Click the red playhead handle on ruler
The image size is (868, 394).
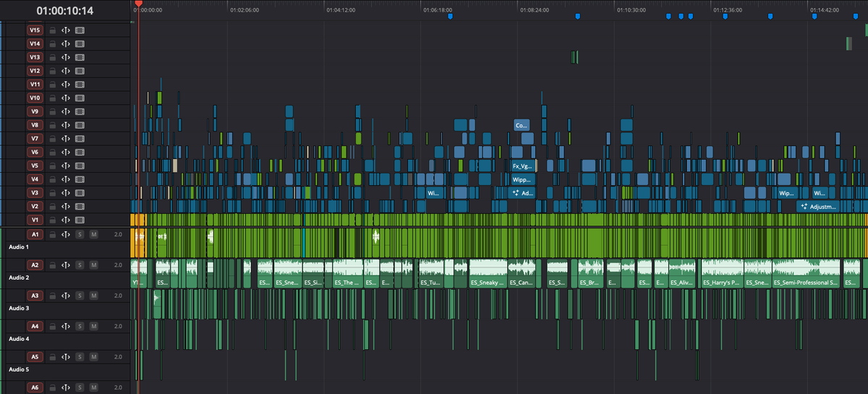139,4
